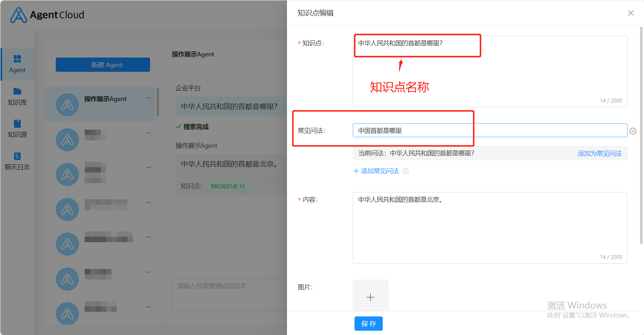
Task: Open more options for the sixth agent
Action: 149,272
